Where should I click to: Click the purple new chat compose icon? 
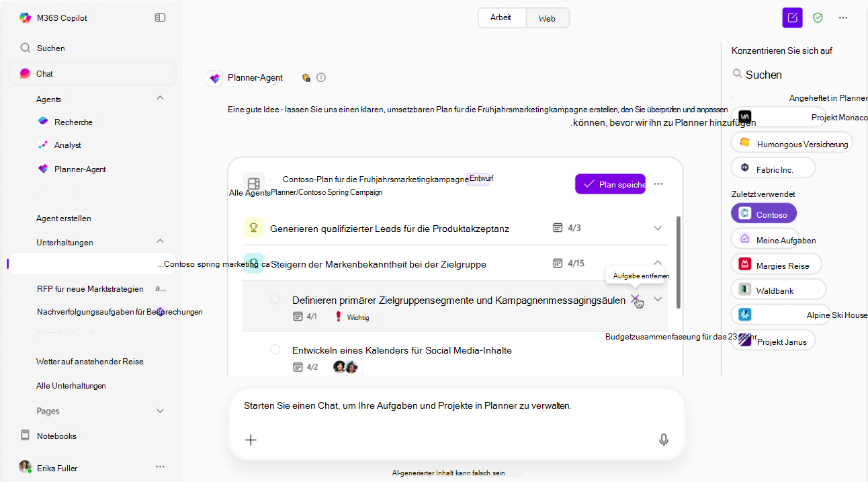[793, 17]
